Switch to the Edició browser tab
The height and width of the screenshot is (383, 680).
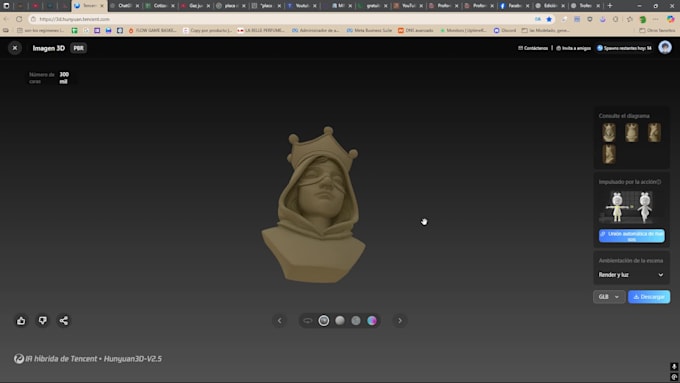(550, 6)
